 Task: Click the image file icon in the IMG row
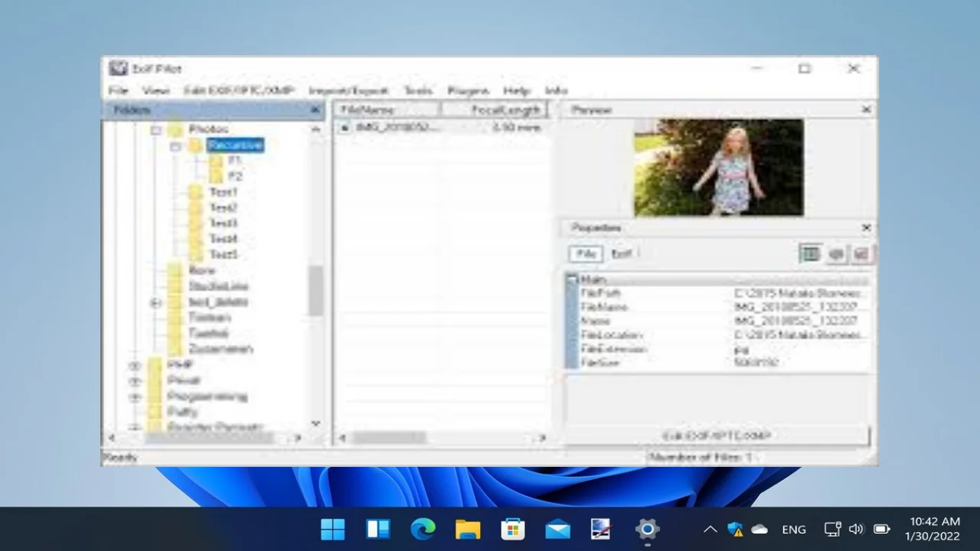345,128
